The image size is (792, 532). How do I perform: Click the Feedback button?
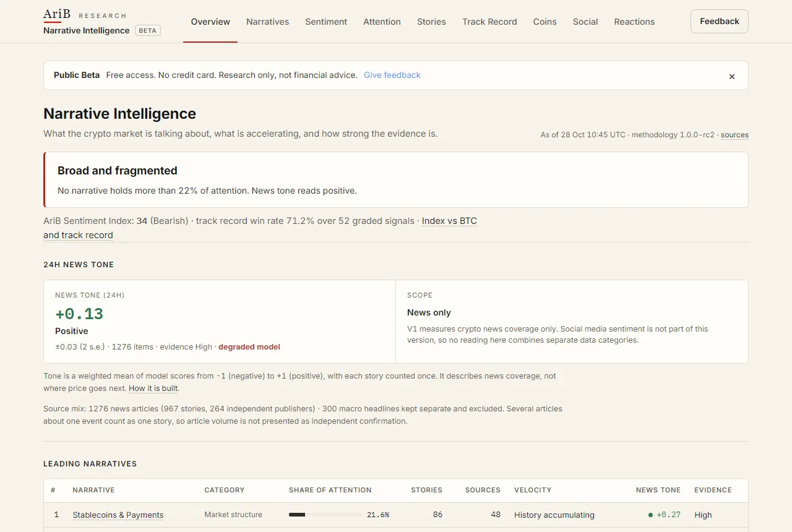tap(720, 21)
